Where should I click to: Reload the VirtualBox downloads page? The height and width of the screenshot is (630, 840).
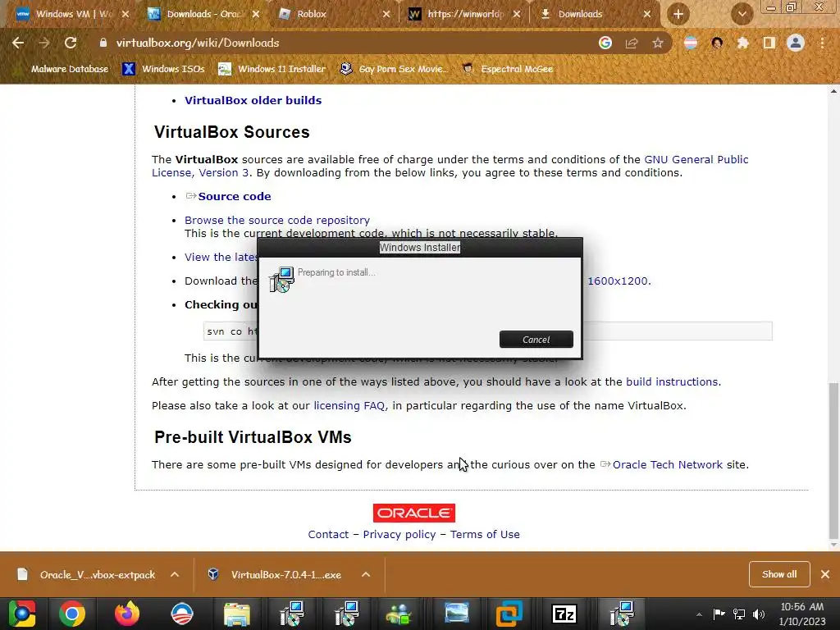[71, 43]
